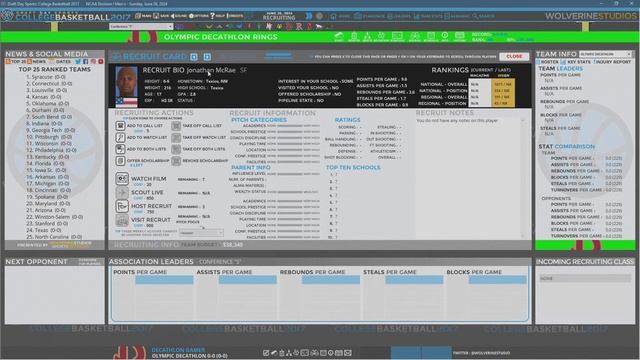Viewport: 640px width, 360px height.
Task: Click the "Stat Comparison" heading
Action: (x=567, y=146)
